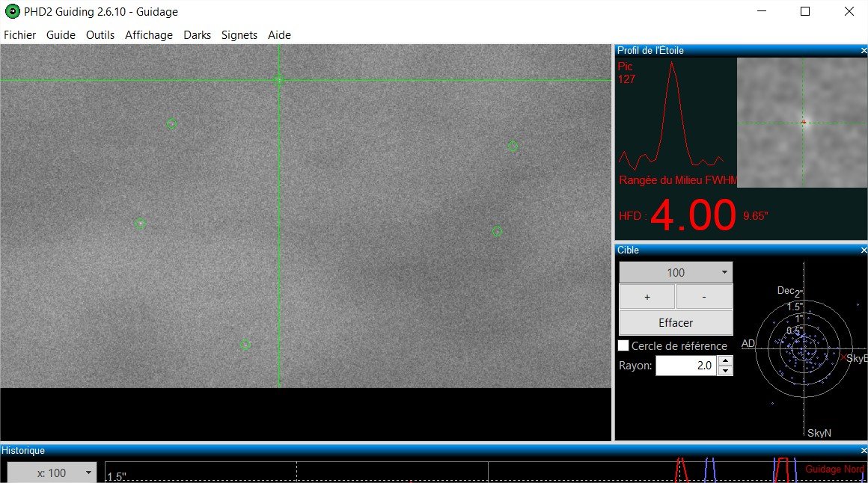868x483 pixels.
Task: Open the Outils menu
Action: [100, 35]
